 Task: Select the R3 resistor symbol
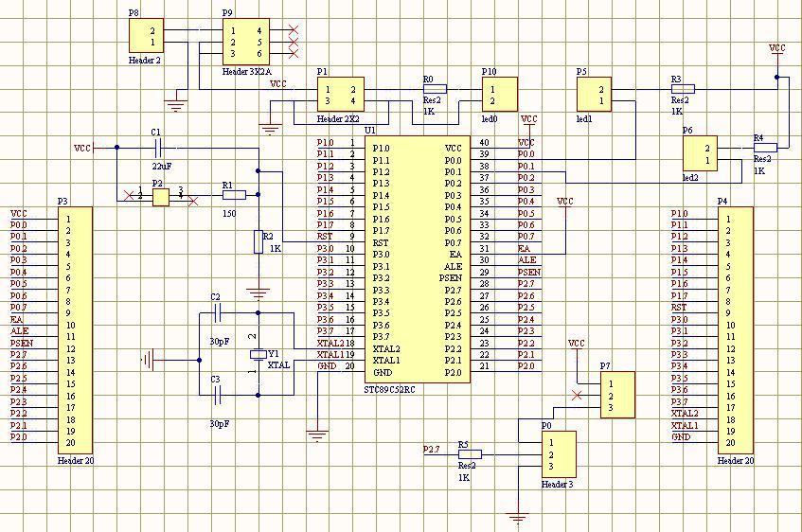click(x=683, y=89)
